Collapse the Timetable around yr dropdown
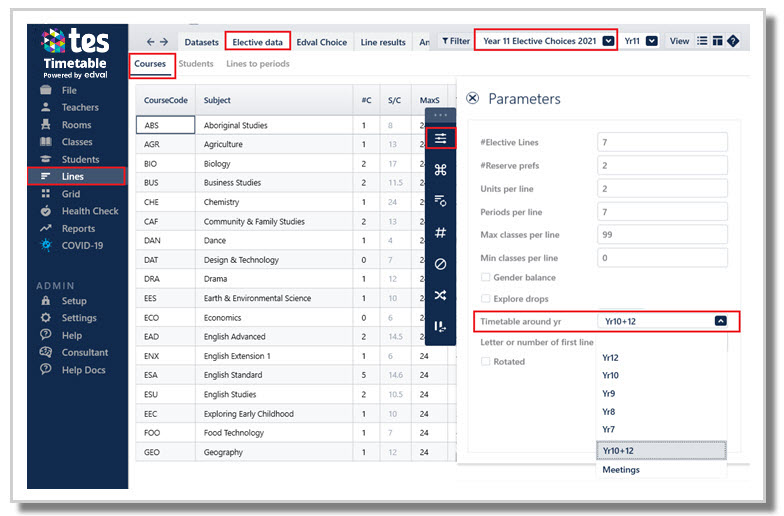This screenshot has width=784, height=516. [x=720, y=321]
